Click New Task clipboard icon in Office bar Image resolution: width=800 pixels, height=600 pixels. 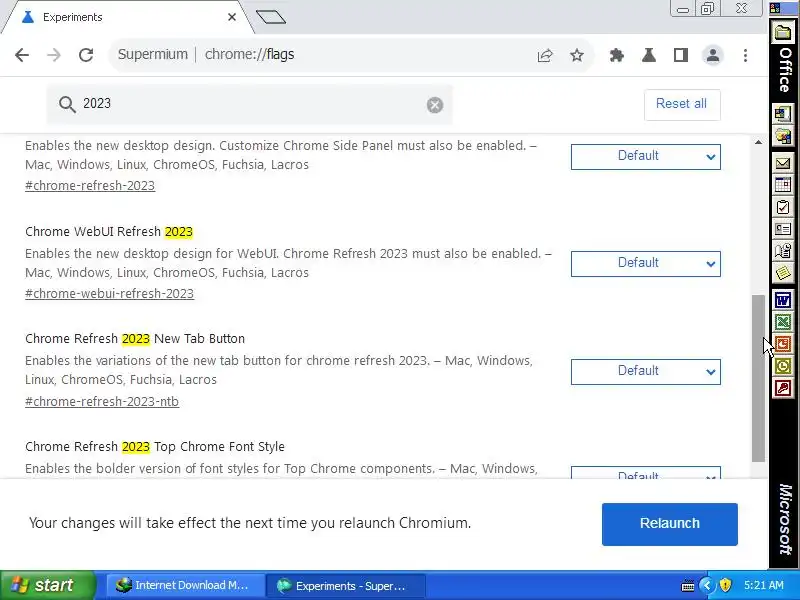pyautogui.click(x=783, y=207)
